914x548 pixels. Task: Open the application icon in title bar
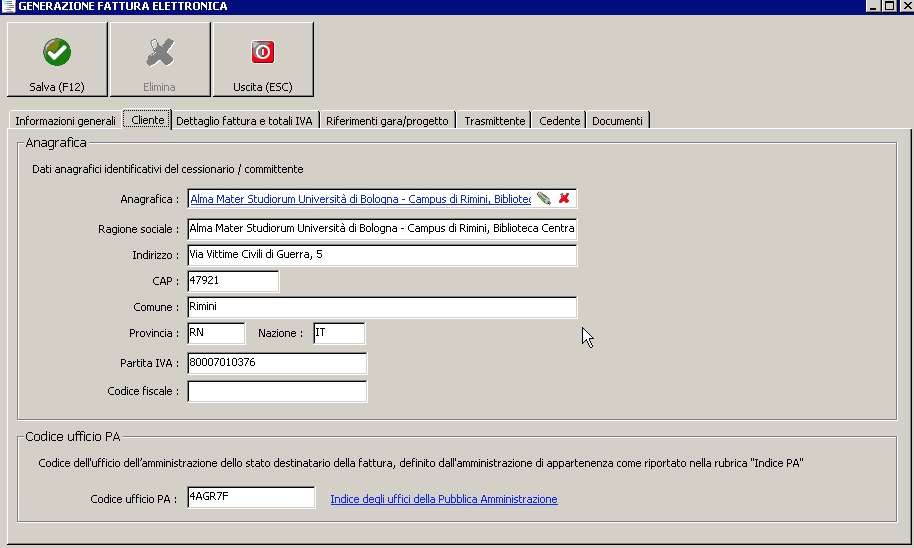click(8, 6)
